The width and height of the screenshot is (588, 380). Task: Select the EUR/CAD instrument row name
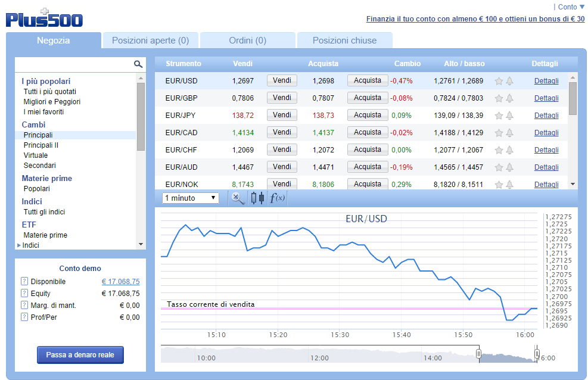(x=181, y=133)
